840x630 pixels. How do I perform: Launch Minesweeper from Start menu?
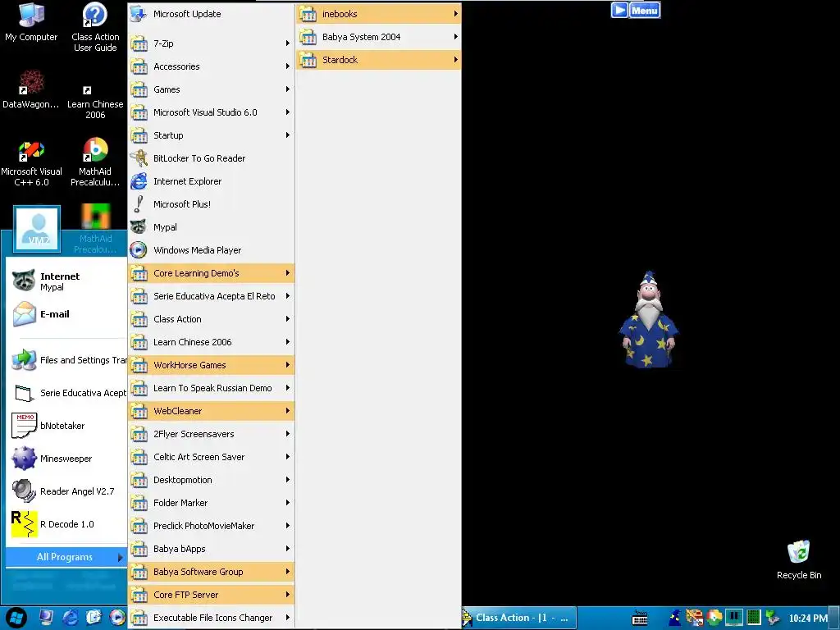[x=67, y=459]
